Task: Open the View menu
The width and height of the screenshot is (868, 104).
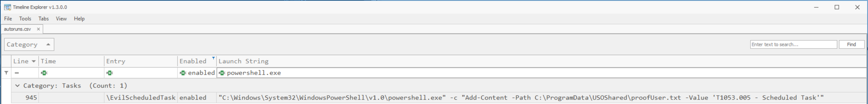Action: (x=61, y=19)
